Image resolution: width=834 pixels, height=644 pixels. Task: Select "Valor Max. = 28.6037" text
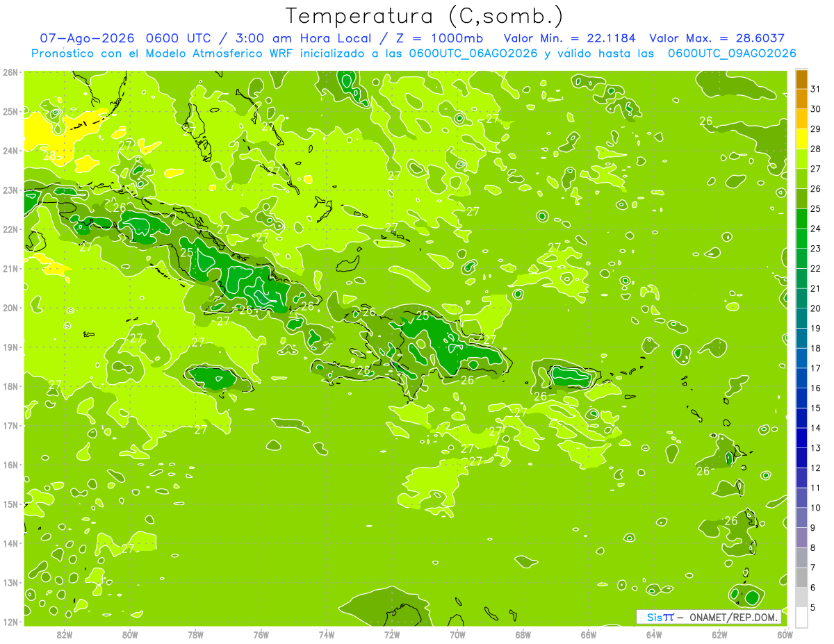click(717, 38)
